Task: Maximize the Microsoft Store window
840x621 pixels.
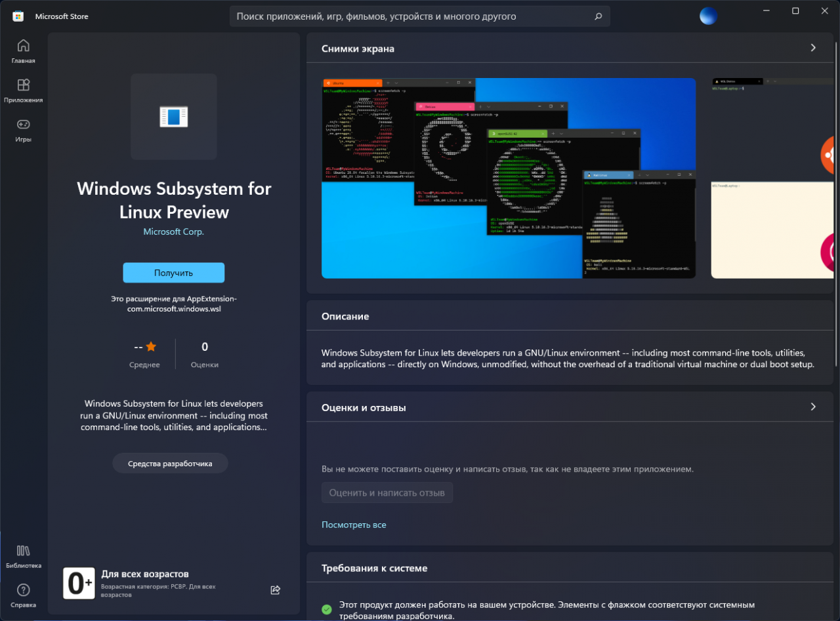Action: [x=795, y=10]
